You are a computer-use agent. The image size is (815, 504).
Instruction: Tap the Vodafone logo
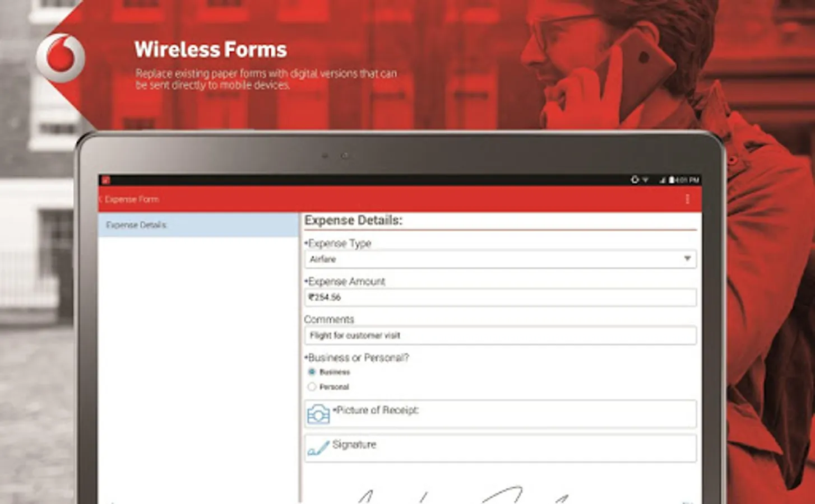click(61, 58)
